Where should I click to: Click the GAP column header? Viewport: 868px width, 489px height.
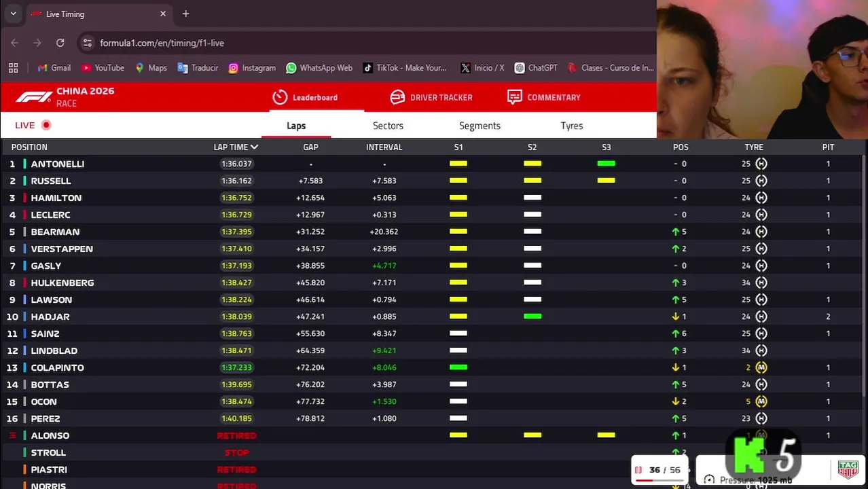[x=310, y=147]
